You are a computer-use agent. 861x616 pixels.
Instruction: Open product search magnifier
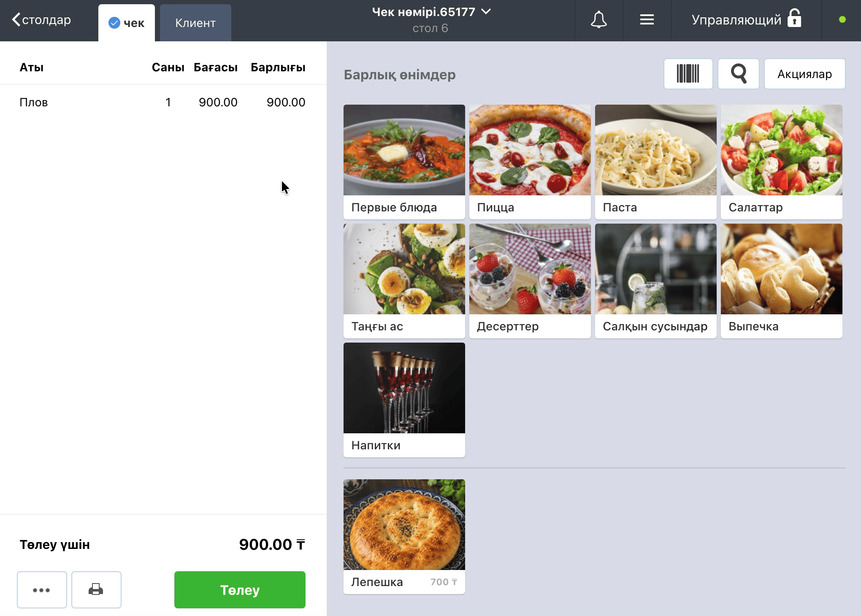coord(739,74)
